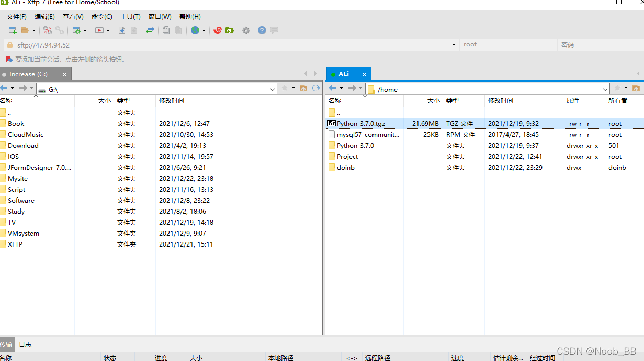The width and height of the screenshot is (644, 361).
Task: Go to parent folder in remote pane
Action: [x=335, y=113]
